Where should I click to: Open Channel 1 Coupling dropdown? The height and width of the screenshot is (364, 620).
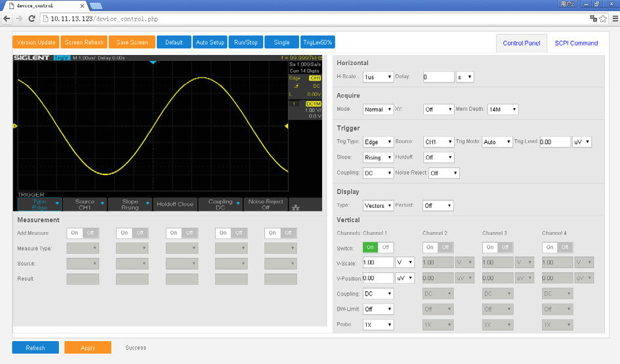pyautogui.click(x=378, y=294)
